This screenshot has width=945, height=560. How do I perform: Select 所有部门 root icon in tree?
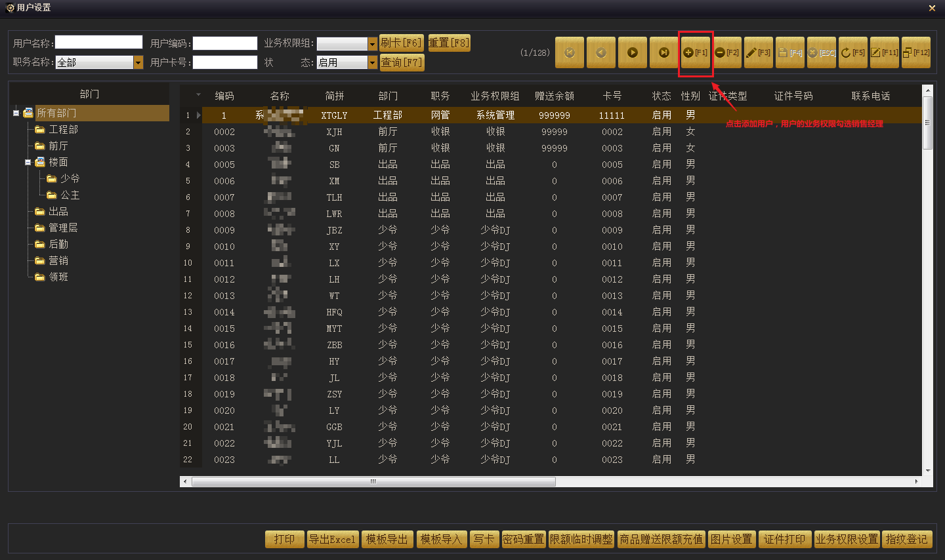coord(28,113)
